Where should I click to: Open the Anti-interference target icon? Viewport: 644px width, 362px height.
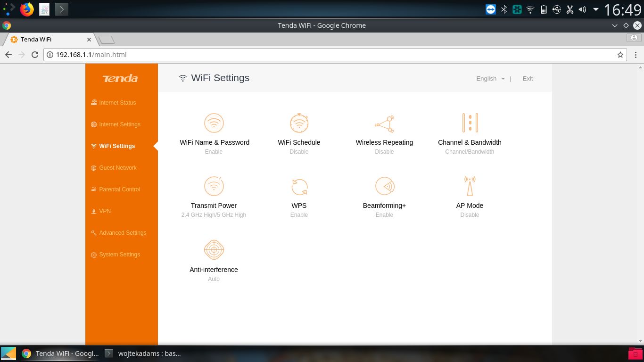tap(214, 250)
